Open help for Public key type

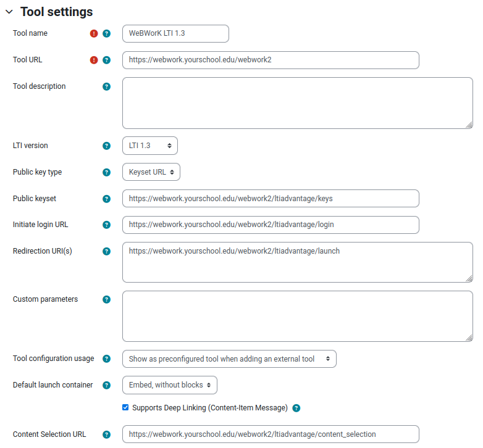pyautogui.click(x=107, y=172)
